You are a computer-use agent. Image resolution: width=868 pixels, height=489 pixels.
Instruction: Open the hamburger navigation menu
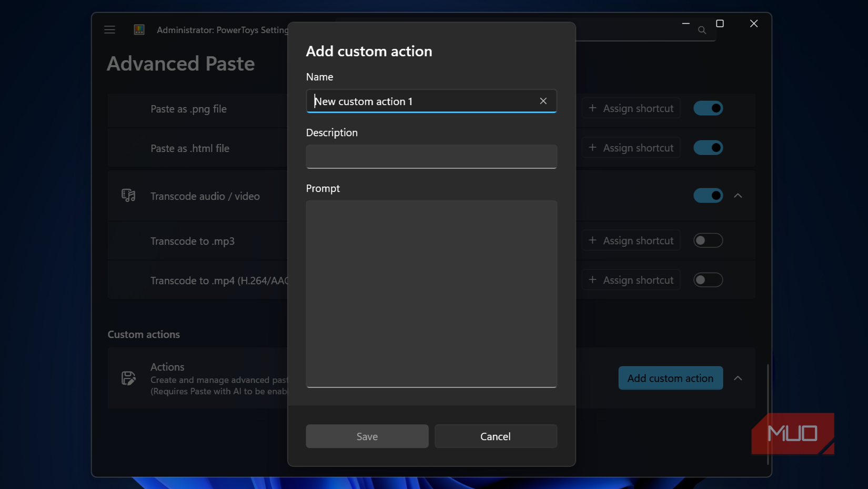coord(109,30)
